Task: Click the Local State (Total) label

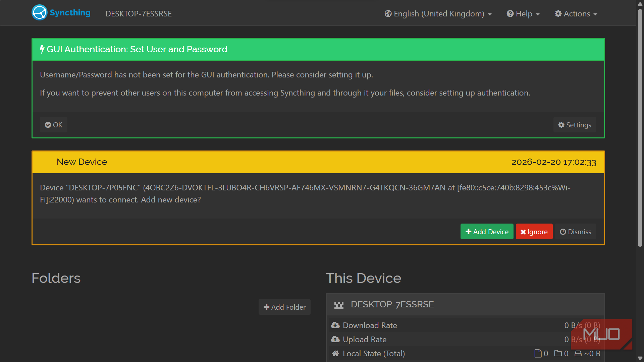Action: click(374, 353)
